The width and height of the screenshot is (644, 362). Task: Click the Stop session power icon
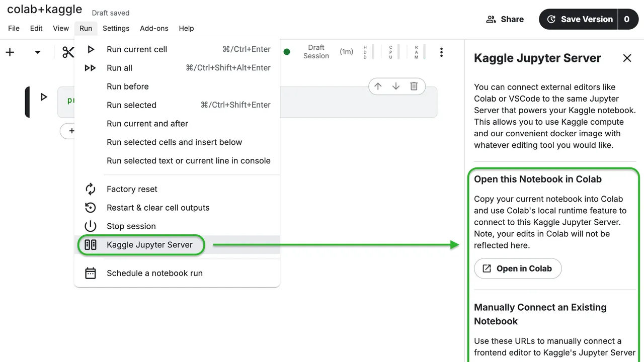pyautogui.click(x=91, y=226)
